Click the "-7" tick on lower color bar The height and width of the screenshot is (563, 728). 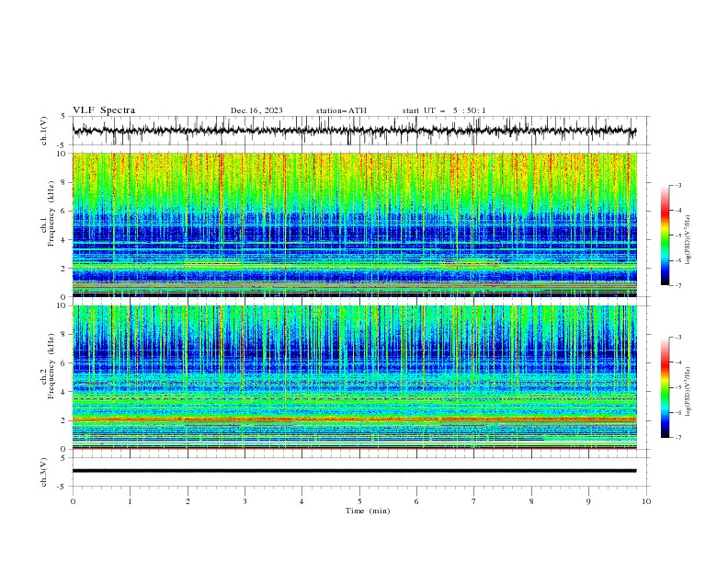pos(677,437)
